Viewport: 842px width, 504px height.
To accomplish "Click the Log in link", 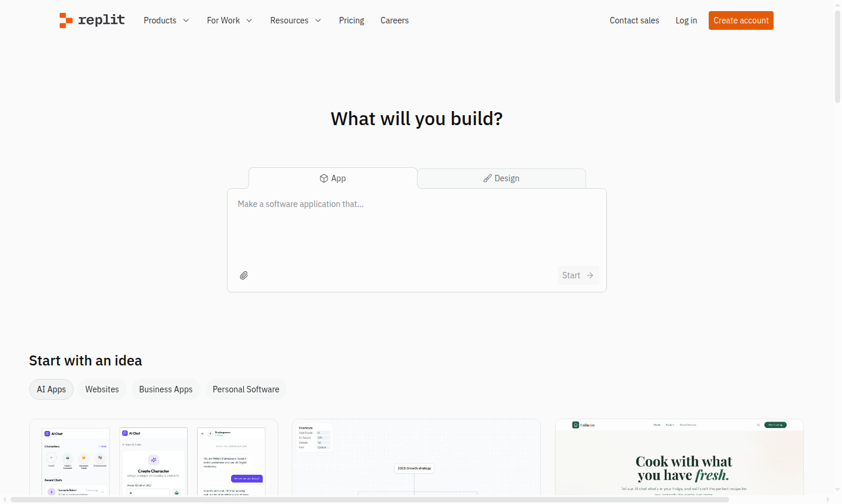I will (x=686, y=20).
